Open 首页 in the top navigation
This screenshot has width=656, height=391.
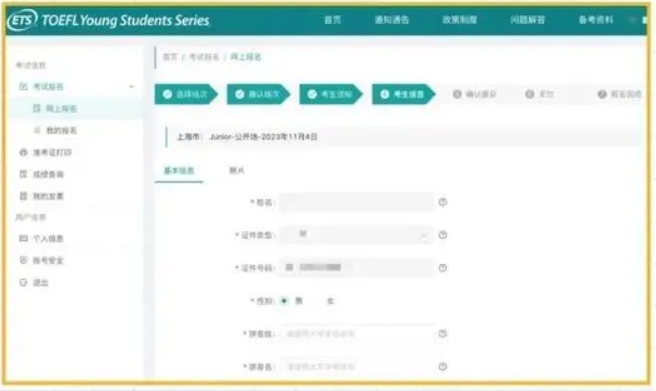(333, 20)
